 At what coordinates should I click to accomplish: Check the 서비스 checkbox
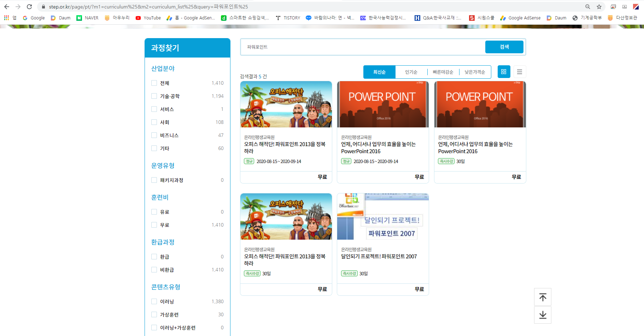click(154, 109)
